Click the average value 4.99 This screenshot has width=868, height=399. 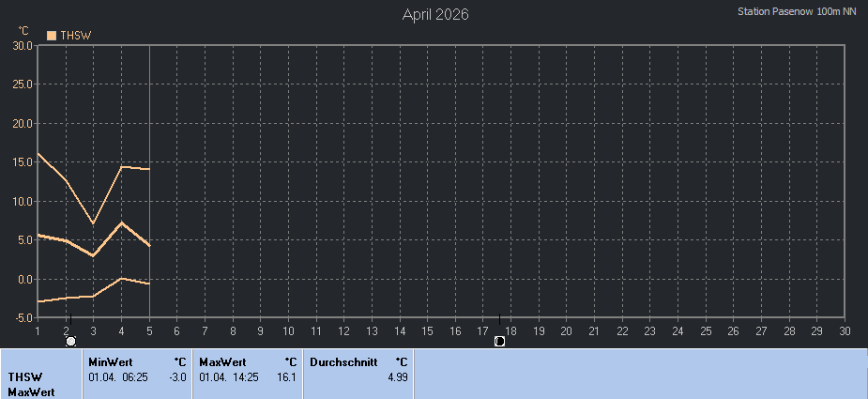[397, 376]
